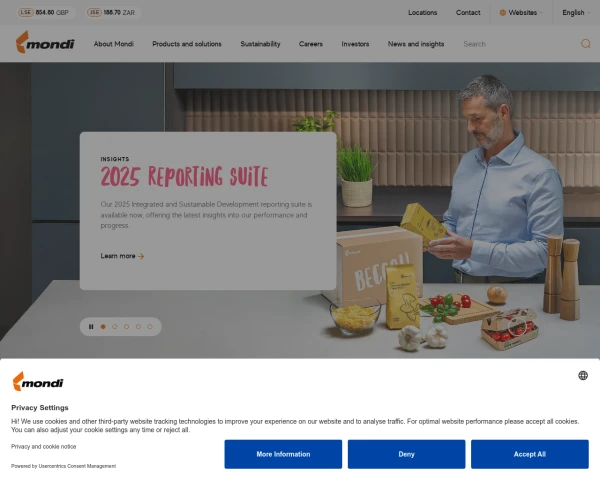Pause the hero carousel
Screen dimensions: 600x480
click(91, 327)
